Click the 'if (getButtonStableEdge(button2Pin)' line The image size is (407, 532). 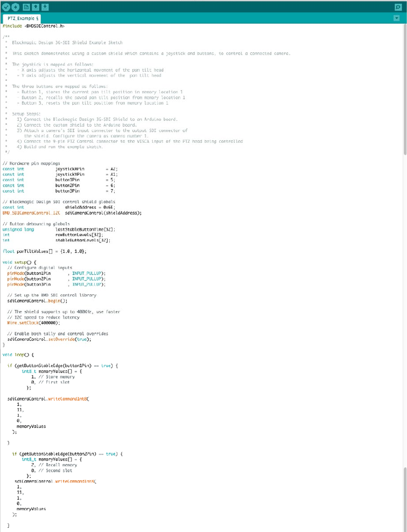click(x=67, y=454)
